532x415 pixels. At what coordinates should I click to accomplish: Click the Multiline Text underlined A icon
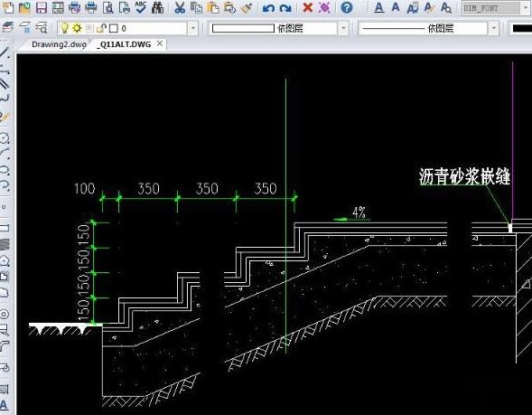pyautogui.click(x=379, y=7)
